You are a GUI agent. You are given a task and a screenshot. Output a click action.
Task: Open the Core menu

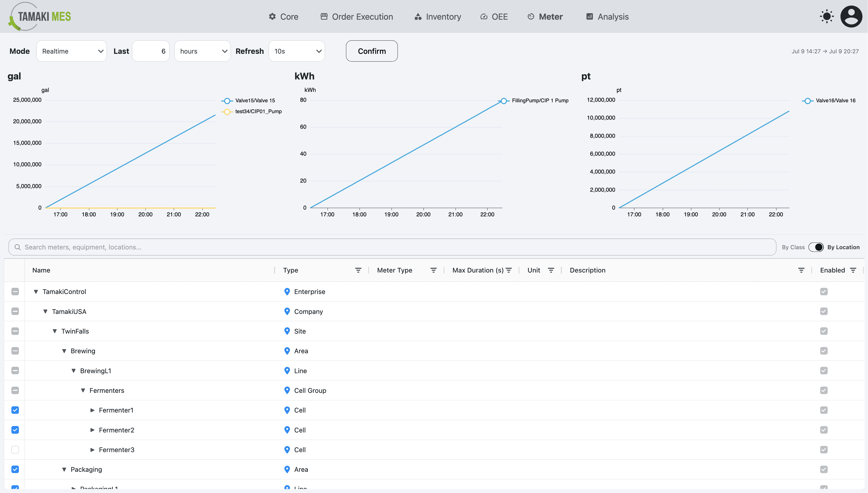(x=283, y=17)
